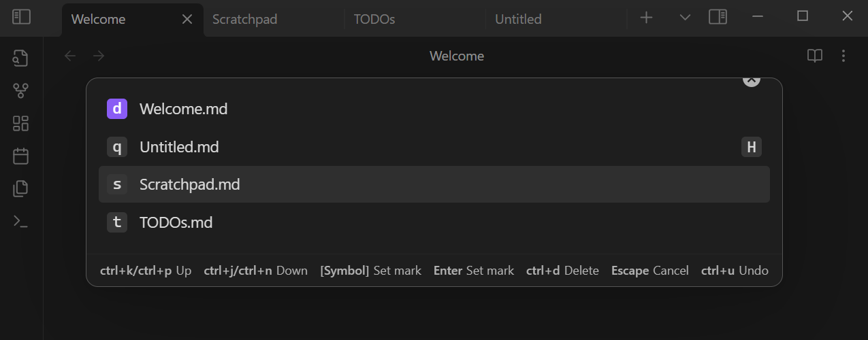Open quick switcher file search icon

(x=20, y=58)
